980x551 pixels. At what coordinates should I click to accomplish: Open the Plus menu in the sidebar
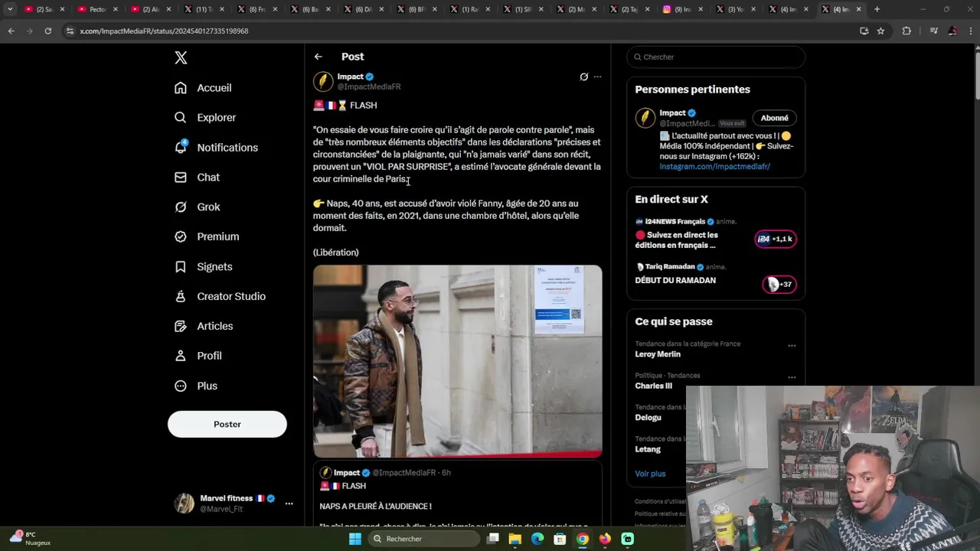(196, 386)
